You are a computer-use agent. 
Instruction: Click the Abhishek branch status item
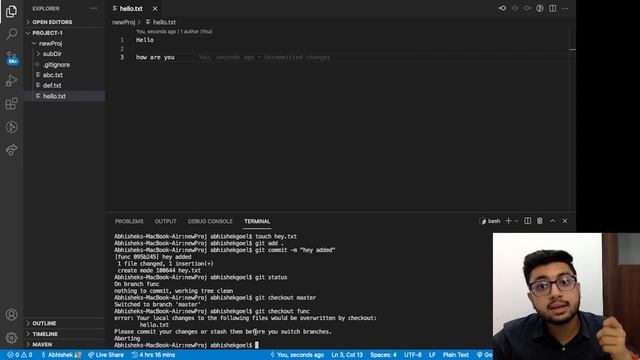(x=61, y=355)
